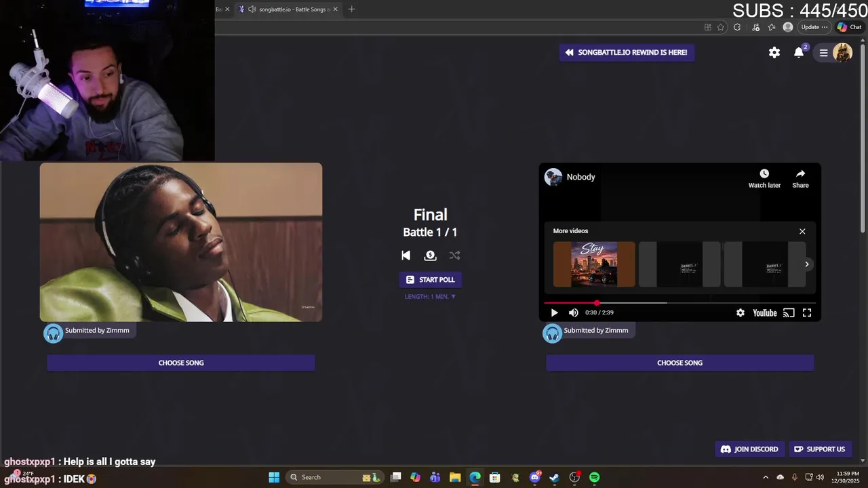Open the browser favorites list icon
Viewport: 868px width, 488px height.
pos(772,27)
